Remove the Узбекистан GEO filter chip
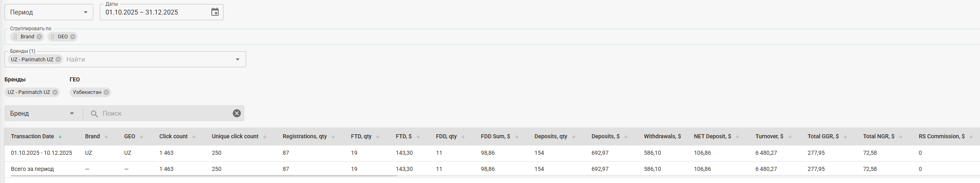980x183 pixels. click(x=106, y=92)
